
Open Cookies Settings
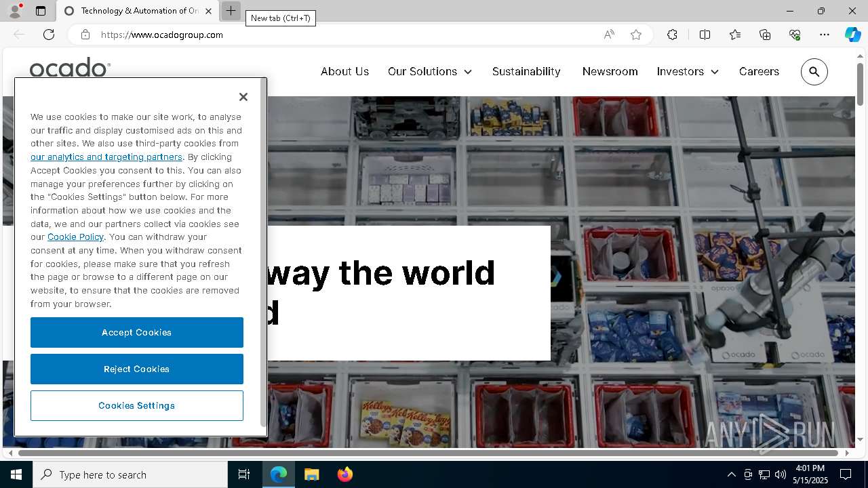click(137, 405)
